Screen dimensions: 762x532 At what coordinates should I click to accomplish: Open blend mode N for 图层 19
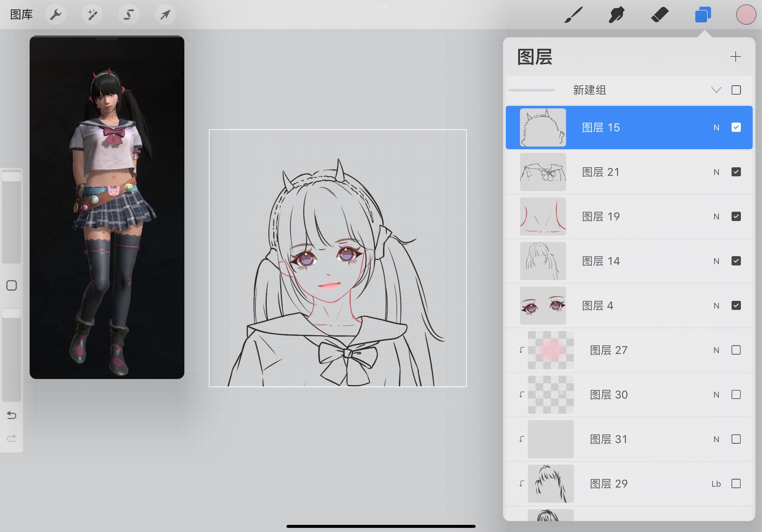[716, 217]
